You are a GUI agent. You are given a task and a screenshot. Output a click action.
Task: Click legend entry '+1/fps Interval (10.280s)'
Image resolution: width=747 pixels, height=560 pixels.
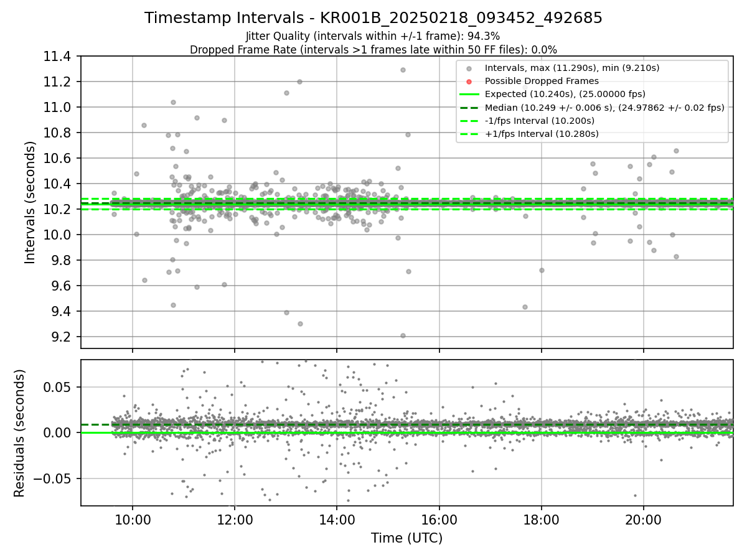(542, 133)
